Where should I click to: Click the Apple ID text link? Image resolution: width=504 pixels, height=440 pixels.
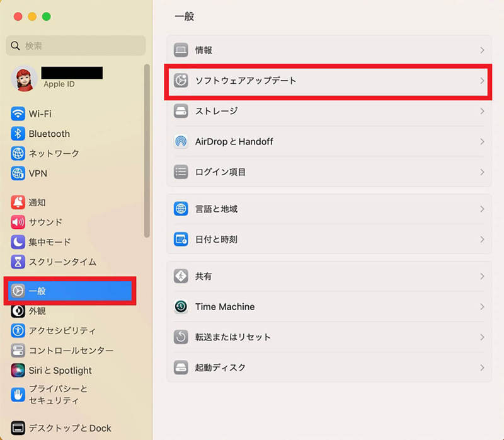pyautogui.click(x=59, y=84)
